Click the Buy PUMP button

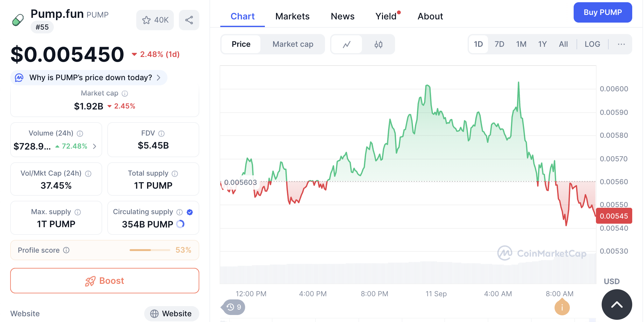[x=602, y=12]
